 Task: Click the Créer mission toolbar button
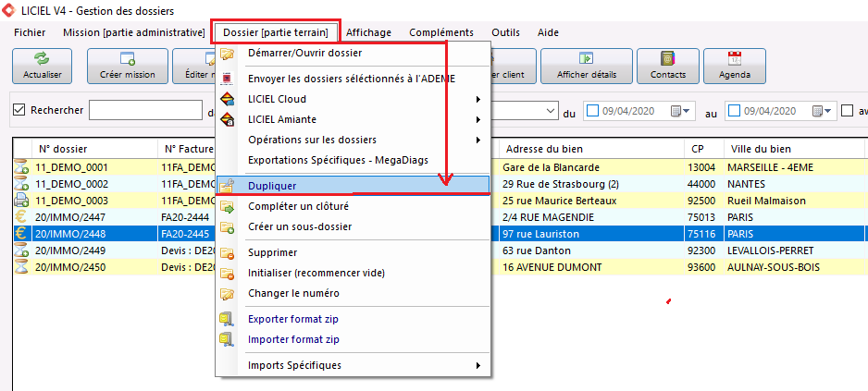[x=128, y=67]
